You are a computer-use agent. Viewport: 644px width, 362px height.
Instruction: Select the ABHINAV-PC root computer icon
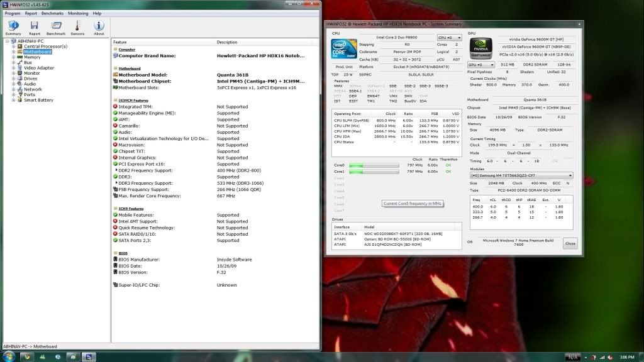pos(14,41)
